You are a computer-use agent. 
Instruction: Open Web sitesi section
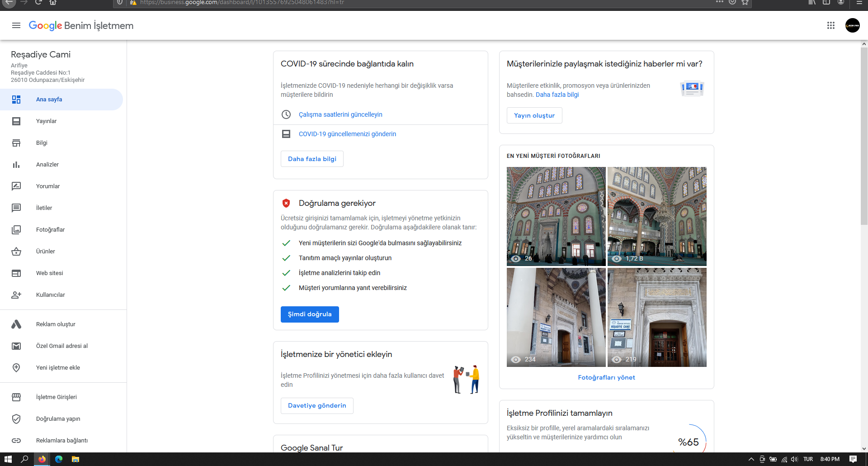(61, 273)
